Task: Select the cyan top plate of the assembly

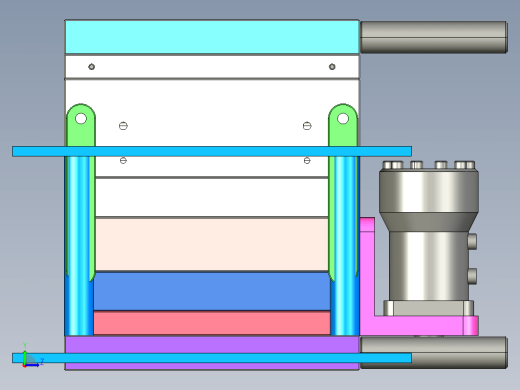Action: [212, 37]
